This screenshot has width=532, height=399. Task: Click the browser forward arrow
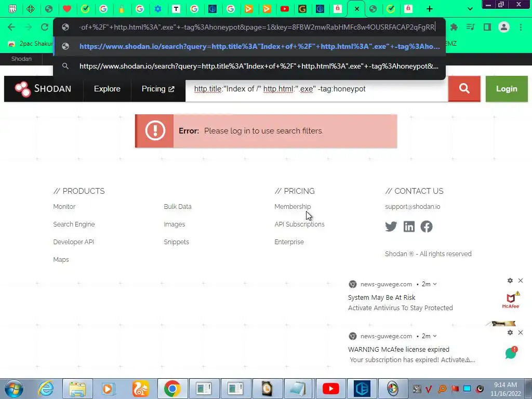[x=28, y=27]
